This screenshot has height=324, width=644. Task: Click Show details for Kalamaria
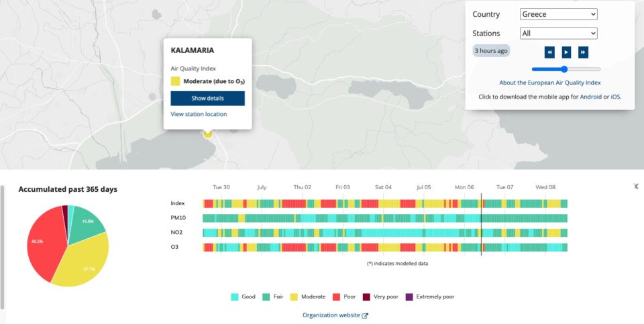coord(207,99)
